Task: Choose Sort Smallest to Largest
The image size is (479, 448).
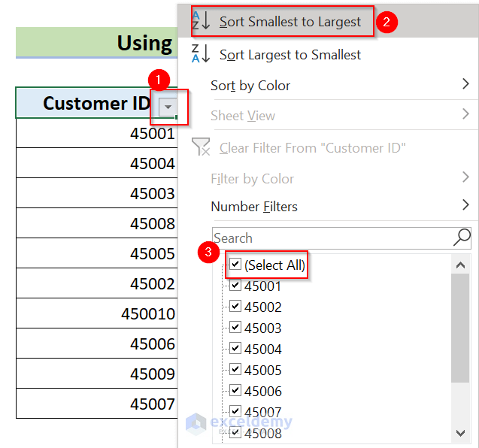Action: click(290, 22)
